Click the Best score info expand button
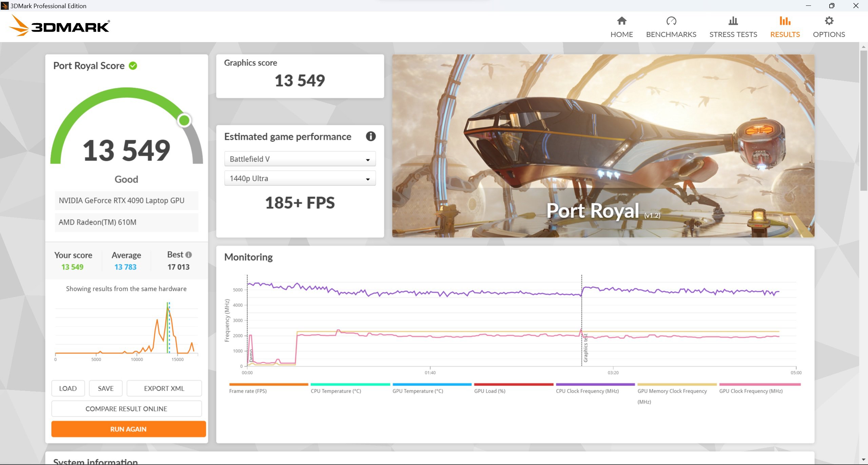The height and width of the screenshot is (465, 868). click(x=188, y=255)
